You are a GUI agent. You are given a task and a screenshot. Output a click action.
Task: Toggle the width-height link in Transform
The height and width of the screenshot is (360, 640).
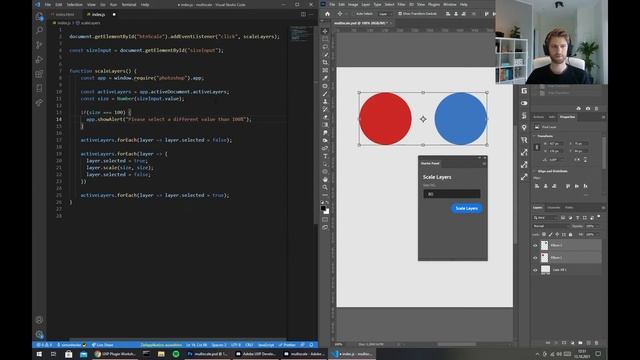pyautogui.click(x=537, y=147)
